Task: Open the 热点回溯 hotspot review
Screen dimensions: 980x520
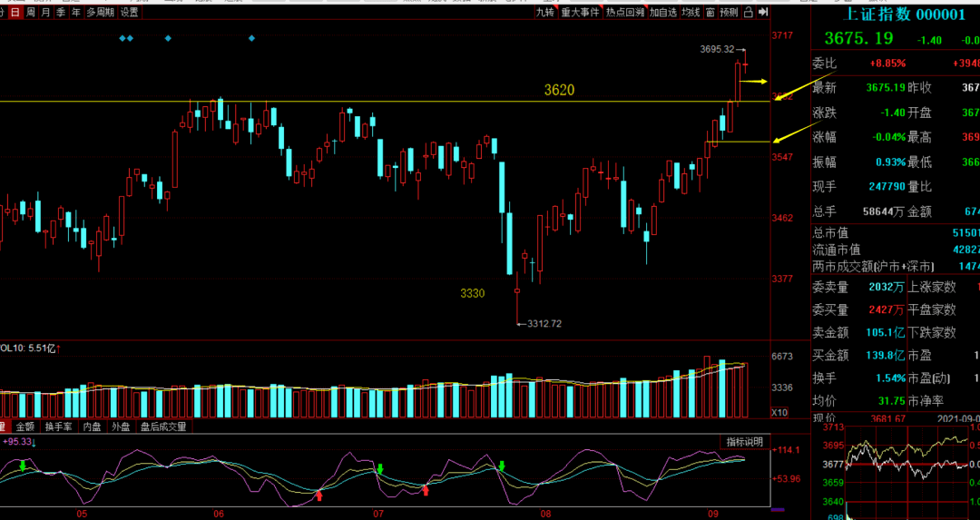Action: click(625, 13)
